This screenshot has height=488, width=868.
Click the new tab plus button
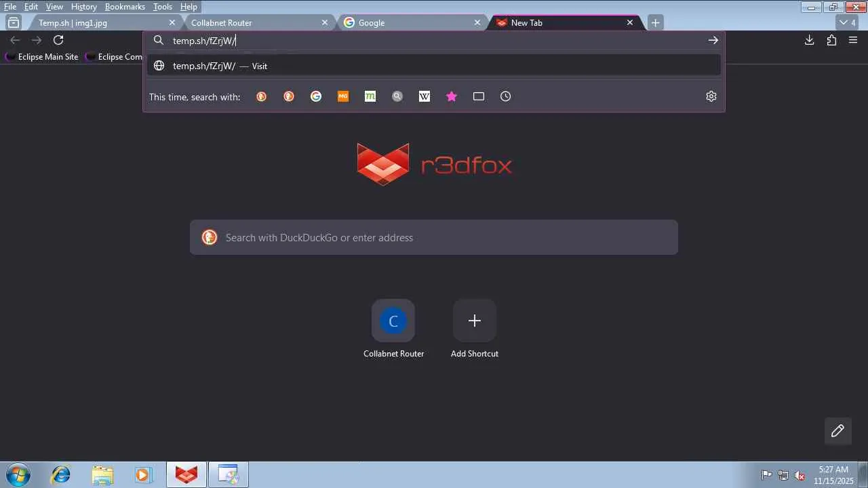(x=655, y=22)
